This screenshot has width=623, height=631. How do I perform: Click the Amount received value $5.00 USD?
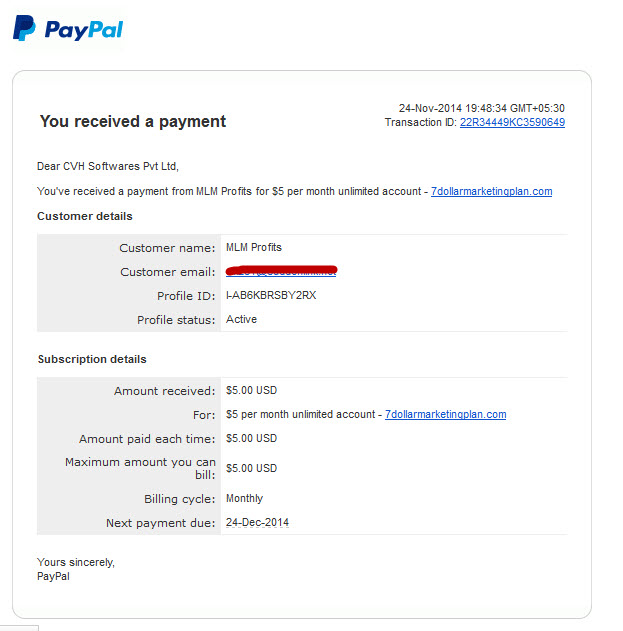[251, 390]
